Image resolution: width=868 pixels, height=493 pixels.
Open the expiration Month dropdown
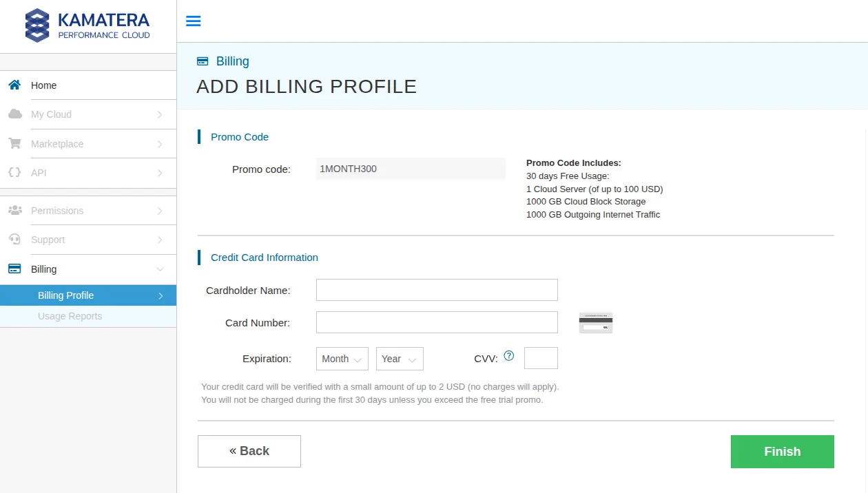pyautogui.click(x=342, y=359)
